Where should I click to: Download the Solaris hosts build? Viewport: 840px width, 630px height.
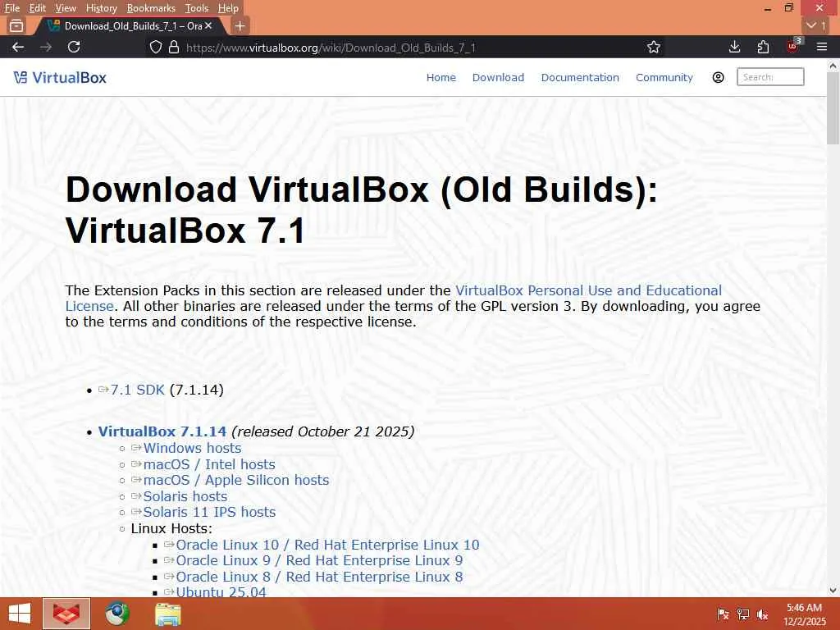point(185,496)
